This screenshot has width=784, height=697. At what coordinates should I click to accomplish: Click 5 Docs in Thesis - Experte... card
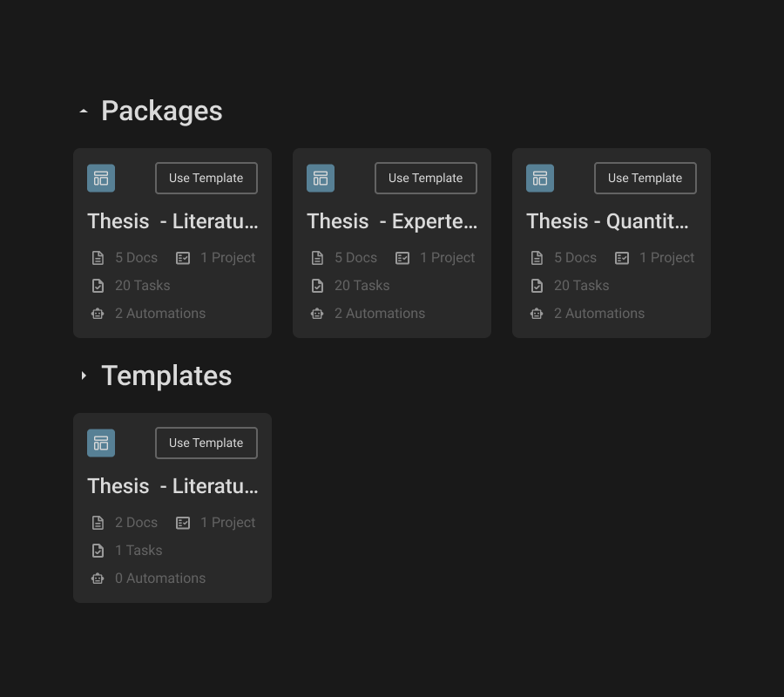tap(355, 258)
